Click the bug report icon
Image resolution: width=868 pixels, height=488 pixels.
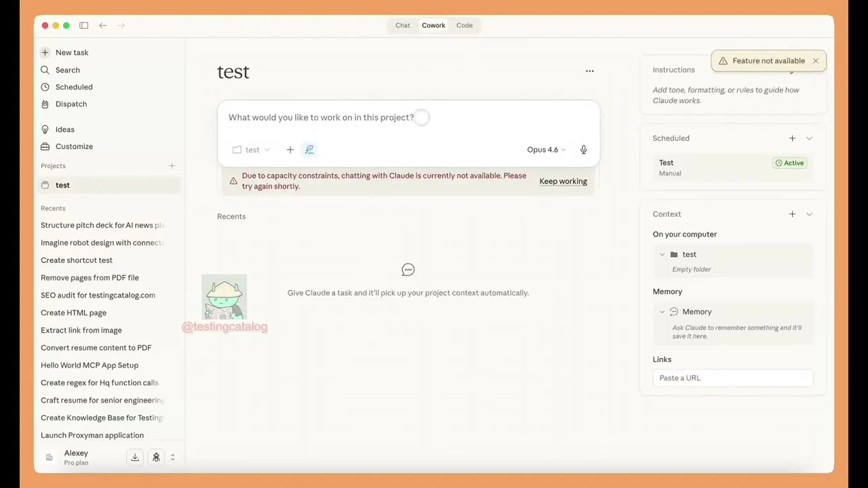click(x=156, y=457)
